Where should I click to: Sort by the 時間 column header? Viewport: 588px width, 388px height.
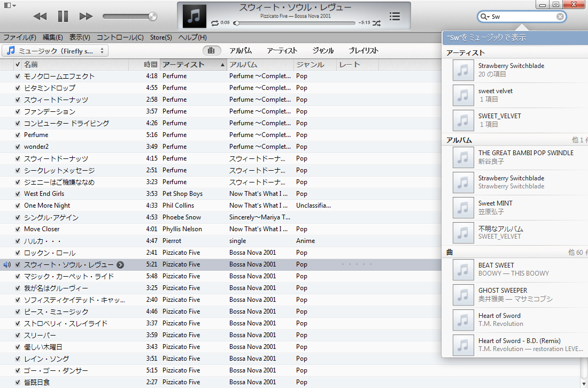144,65
